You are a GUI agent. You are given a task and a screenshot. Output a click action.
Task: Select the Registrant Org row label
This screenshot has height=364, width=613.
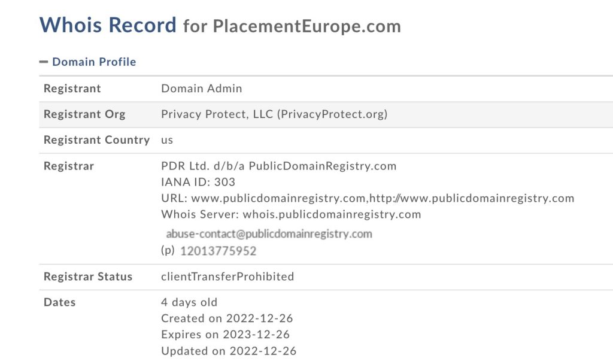coord(84,114)
